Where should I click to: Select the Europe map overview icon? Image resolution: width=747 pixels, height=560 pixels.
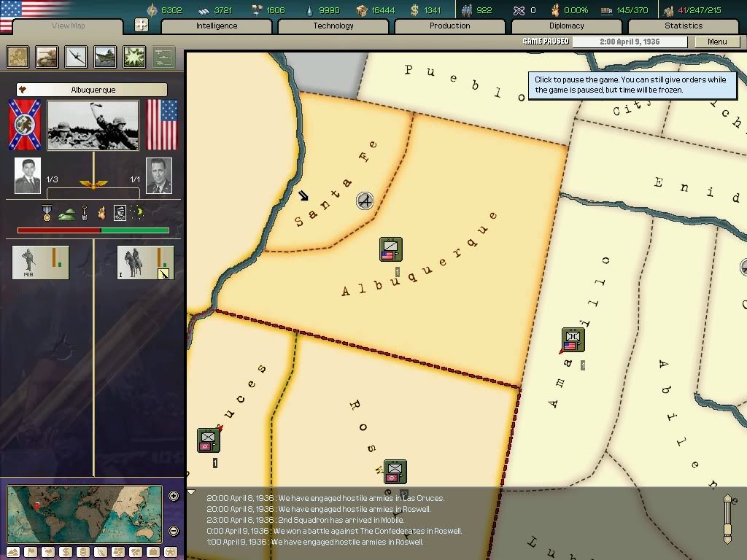(x=18, y=57)
